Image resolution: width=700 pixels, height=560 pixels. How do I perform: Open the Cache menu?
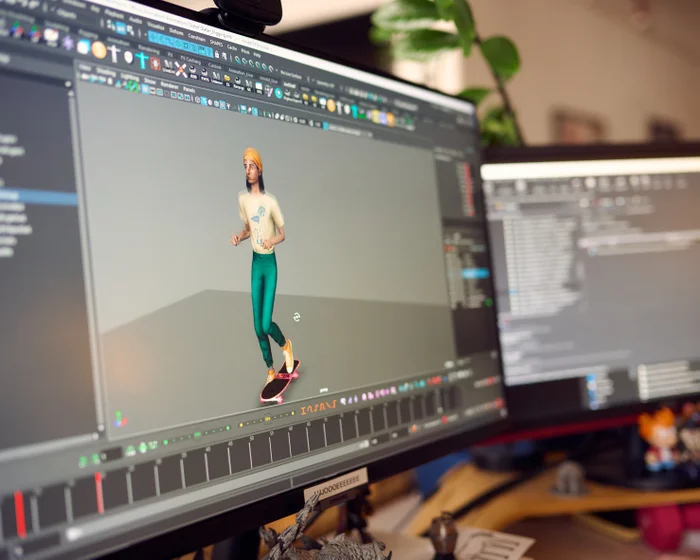(x=232, y=46)
